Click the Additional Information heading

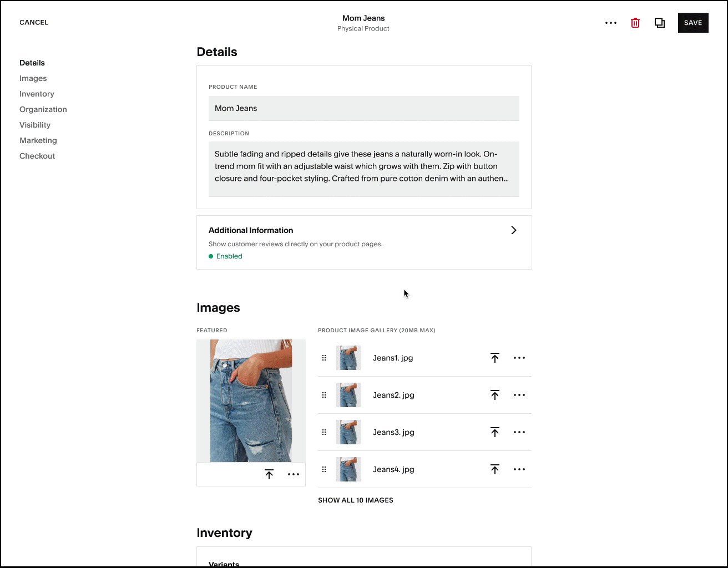[251, 230]
